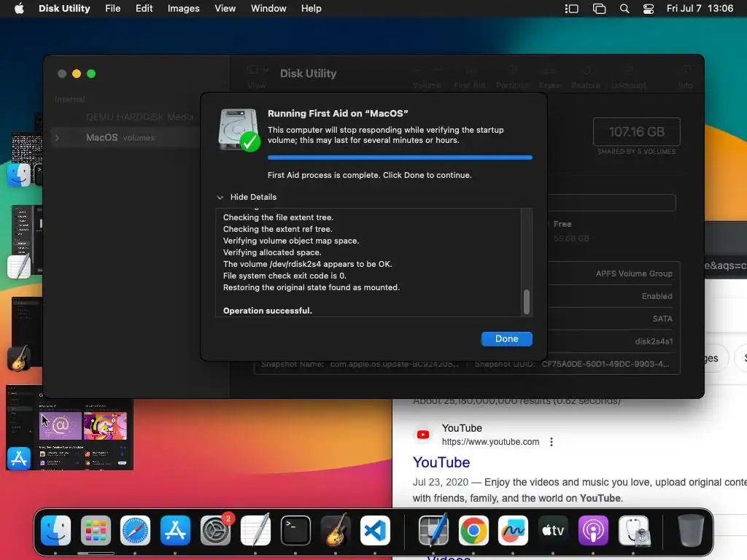Screen dimensions: 747x560
Task: Collapse the Hide Details disclosure chevron
Action: click(220, 197)
